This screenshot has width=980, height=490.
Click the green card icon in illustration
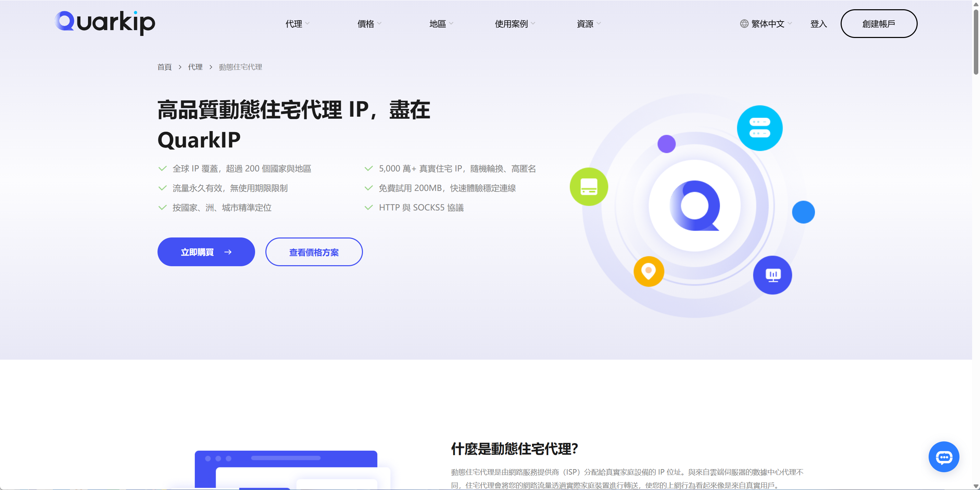[589, 186]
